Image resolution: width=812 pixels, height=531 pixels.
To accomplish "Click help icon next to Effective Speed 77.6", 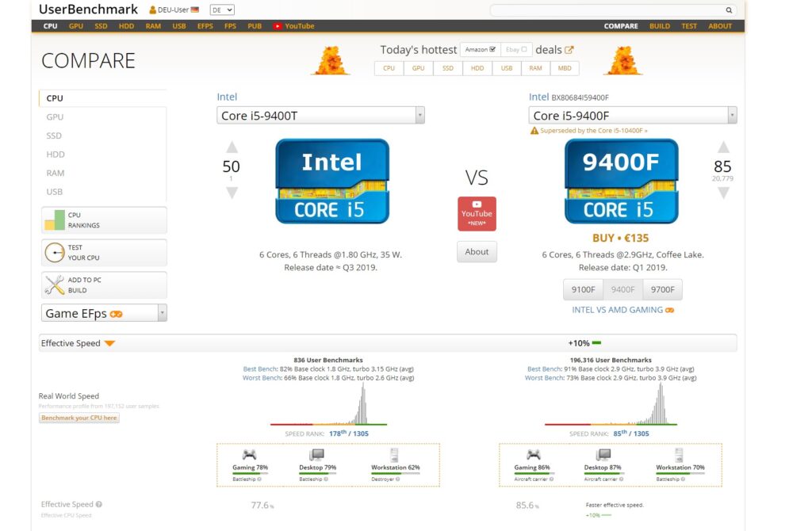I will [x=99, y=504].
